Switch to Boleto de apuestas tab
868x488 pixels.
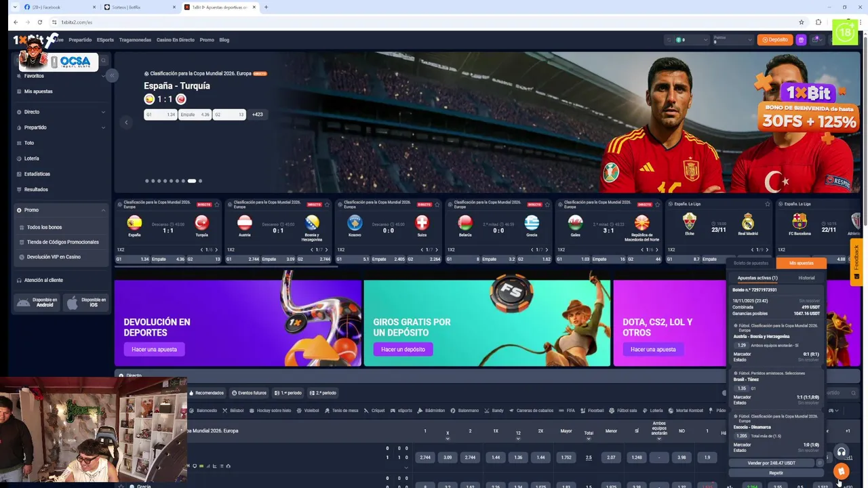coord(751,263)
